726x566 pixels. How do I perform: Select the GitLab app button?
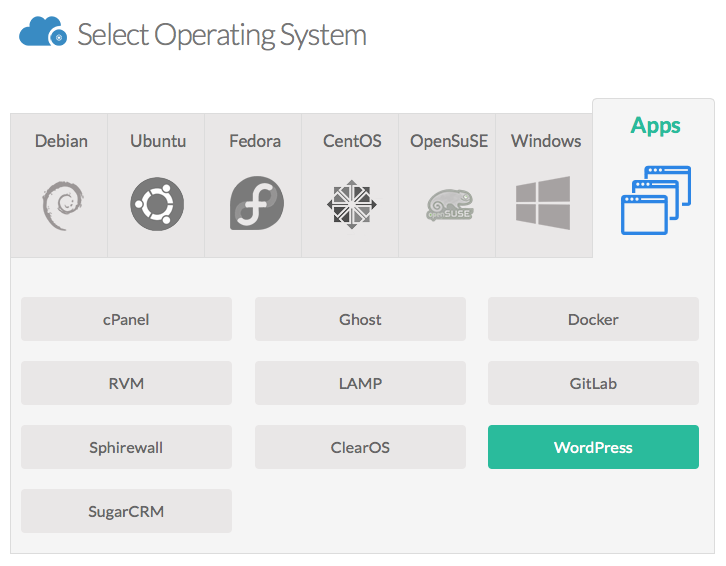coord(593,383)
